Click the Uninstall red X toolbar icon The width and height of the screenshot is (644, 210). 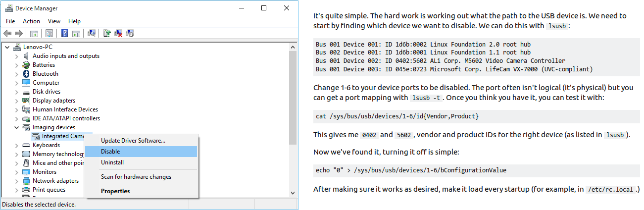pyautogui.click(x=118, y=34)
